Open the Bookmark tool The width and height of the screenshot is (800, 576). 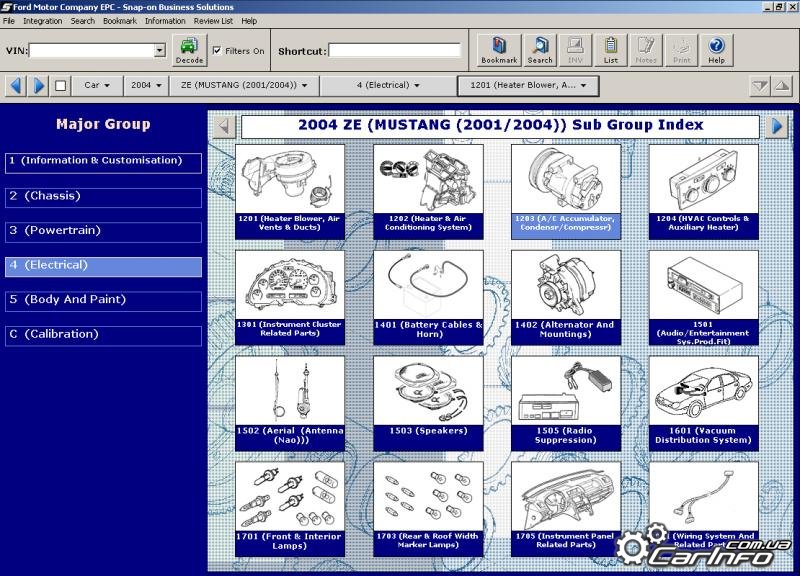coord(499,50)
